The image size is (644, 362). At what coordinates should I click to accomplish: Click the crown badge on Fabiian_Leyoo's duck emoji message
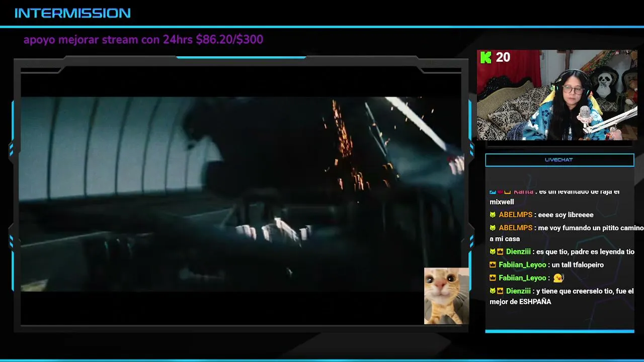493,278
